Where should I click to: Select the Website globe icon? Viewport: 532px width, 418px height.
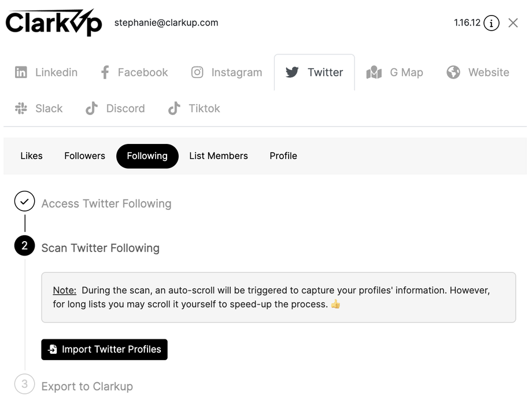(x=453, y=72)
